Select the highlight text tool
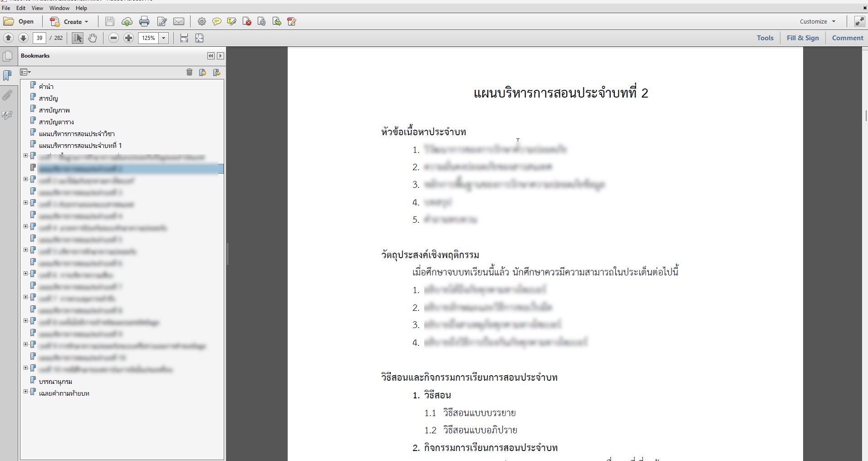The width and height of the screenshot is (868, 461). (x=232, y=21)
